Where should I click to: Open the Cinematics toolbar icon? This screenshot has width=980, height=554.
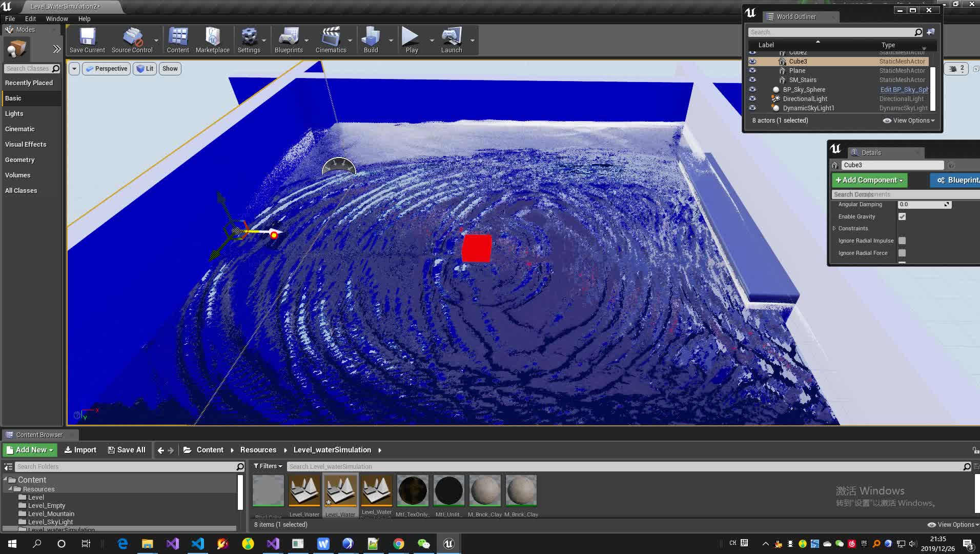click(x=331, y=40)
